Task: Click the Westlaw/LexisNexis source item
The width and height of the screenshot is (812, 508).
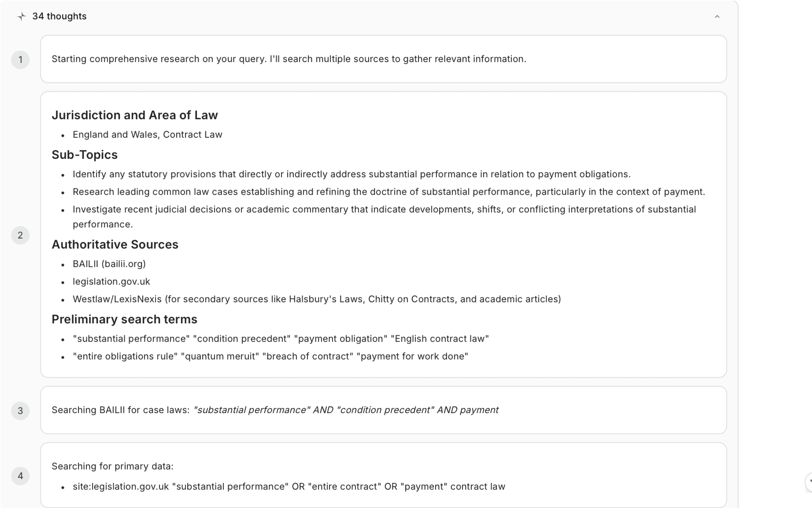Action: click(316, 299)
